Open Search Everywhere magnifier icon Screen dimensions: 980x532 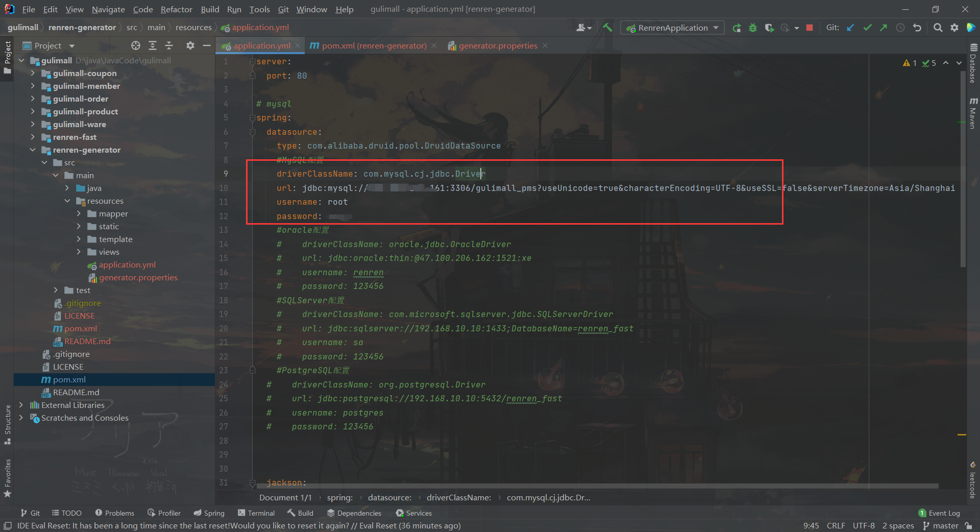[x=938, y=28]
